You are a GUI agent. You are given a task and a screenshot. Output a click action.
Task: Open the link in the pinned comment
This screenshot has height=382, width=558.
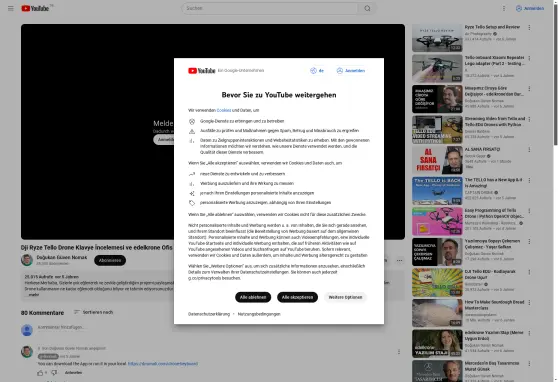(163, 364)
